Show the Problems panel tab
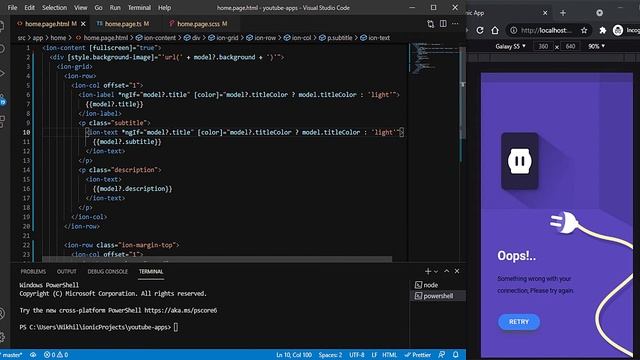640x360 pixels. [x=33, y=271]
